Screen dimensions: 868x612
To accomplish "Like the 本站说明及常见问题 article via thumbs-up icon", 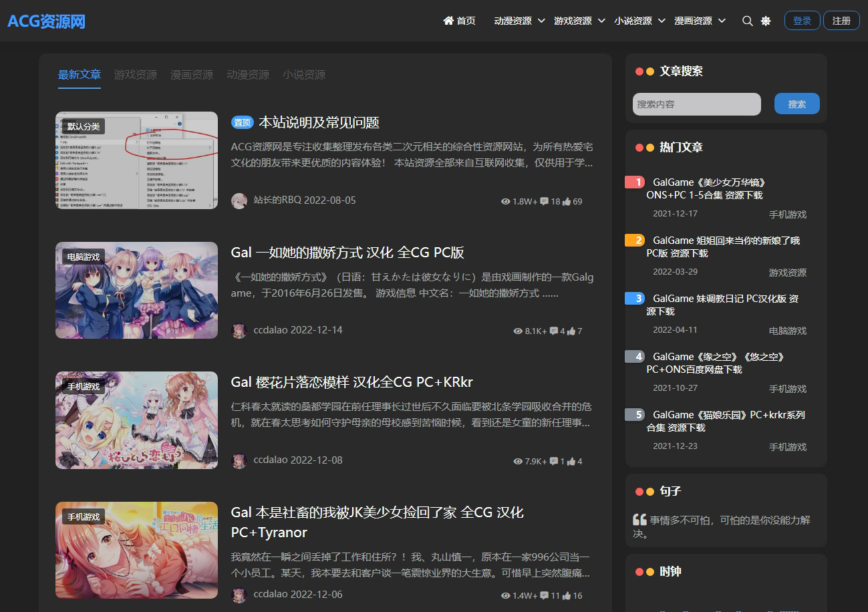I will (x=566, y=201).
